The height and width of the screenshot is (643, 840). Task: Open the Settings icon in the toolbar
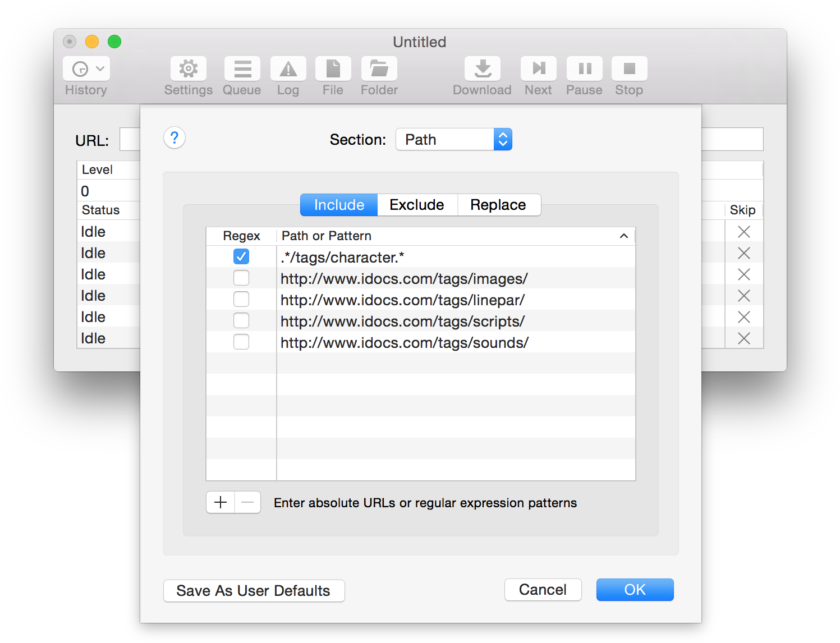coord(188,68)
